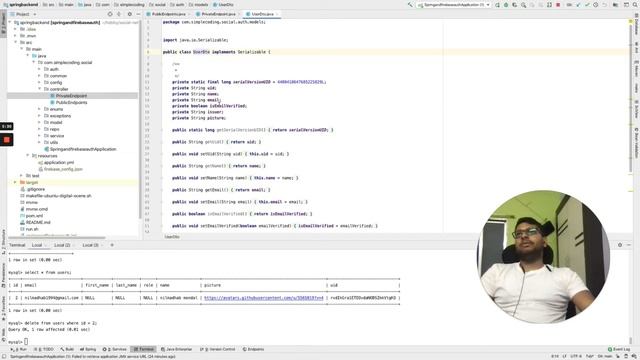Click the green Run button in top toolbar

pos(497,5)
